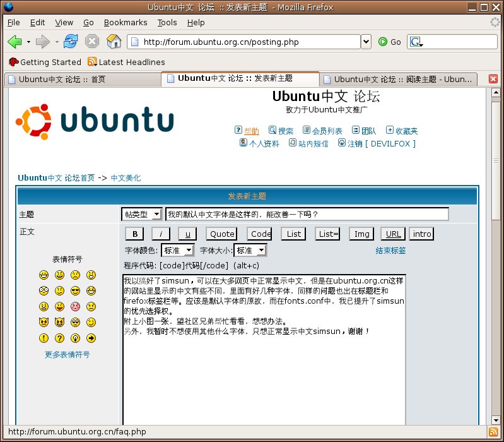Click the Img BBCode button
The width and height of the screenshot is (504, 442).
361,234
